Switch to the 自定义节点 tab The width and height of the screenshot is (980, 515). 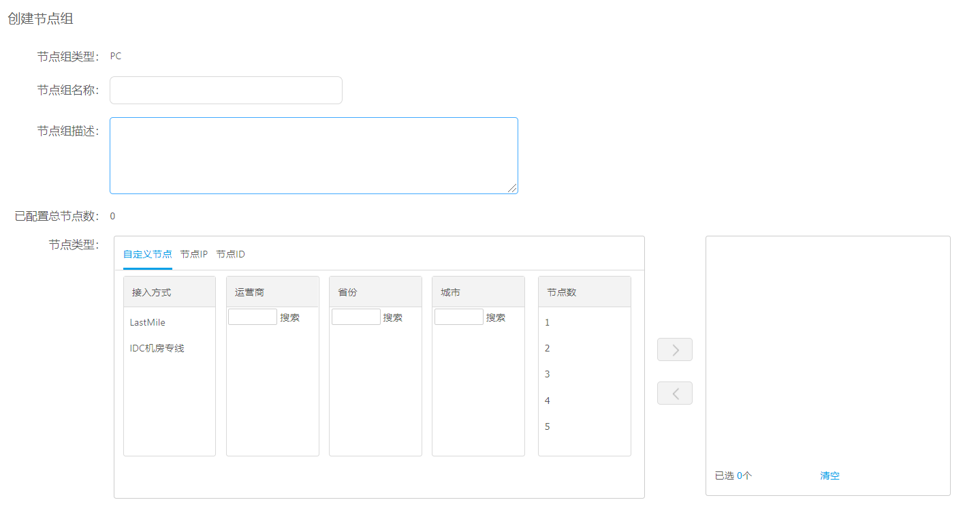(x=147, y=254)
